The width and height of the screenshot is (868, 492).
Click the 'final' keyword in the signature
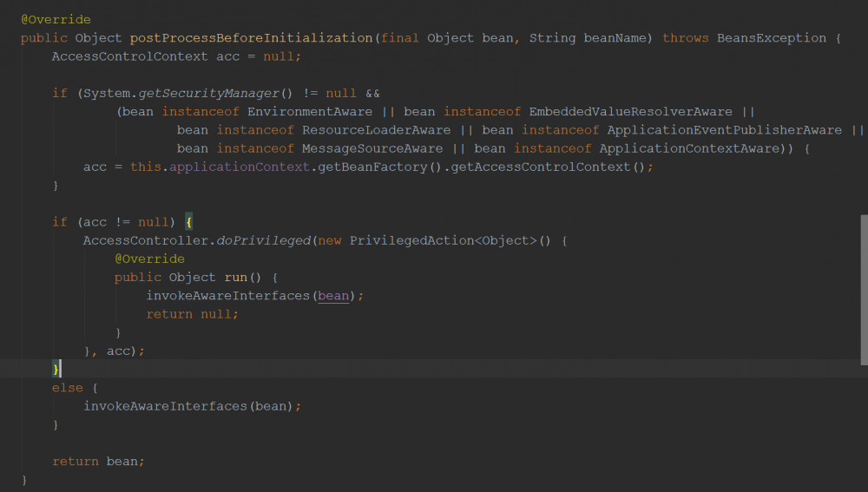pos(399,38)
